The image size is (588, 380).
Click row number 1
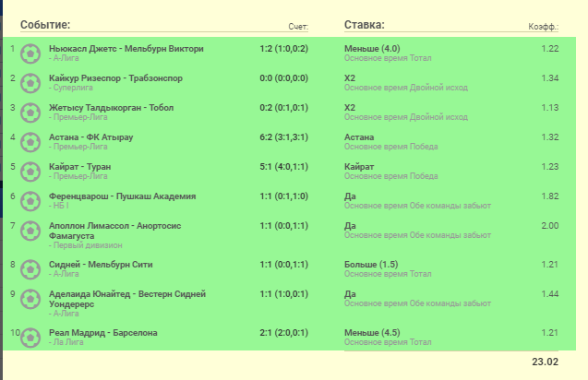[x=12, y=49]
